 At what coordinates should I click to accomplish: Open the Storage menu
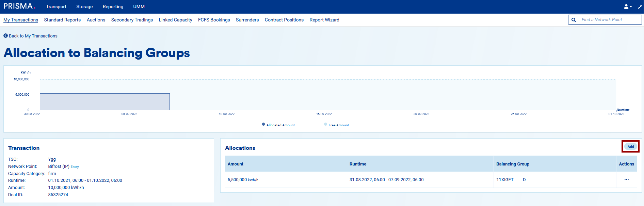coord(84,6)
